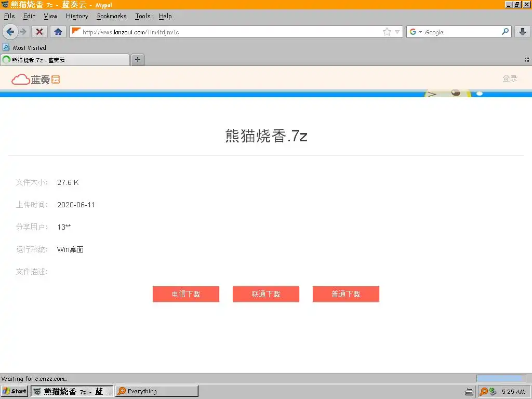Click the 联通下载 download button

[266, 294]
